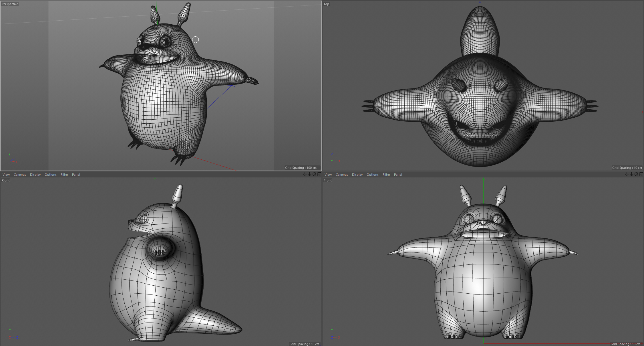Open Display menu of Front viewport
This screenshot has width=644, height=346.
pos(357,175)
